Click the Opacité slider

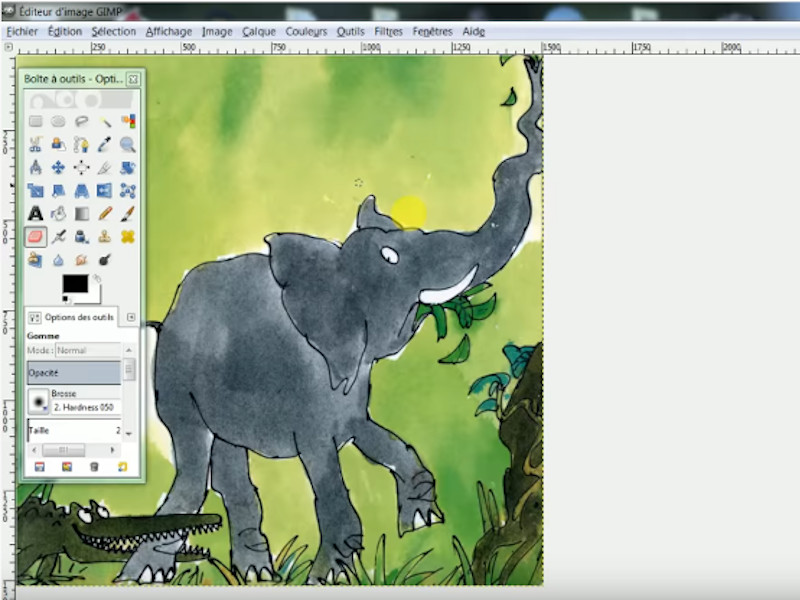point(74,372)
